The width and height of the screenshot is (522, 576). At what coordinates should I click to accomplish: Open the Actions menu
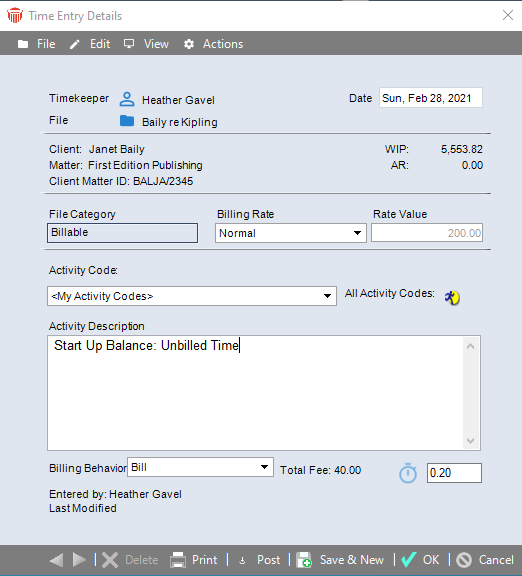click(x=213, y=44)
